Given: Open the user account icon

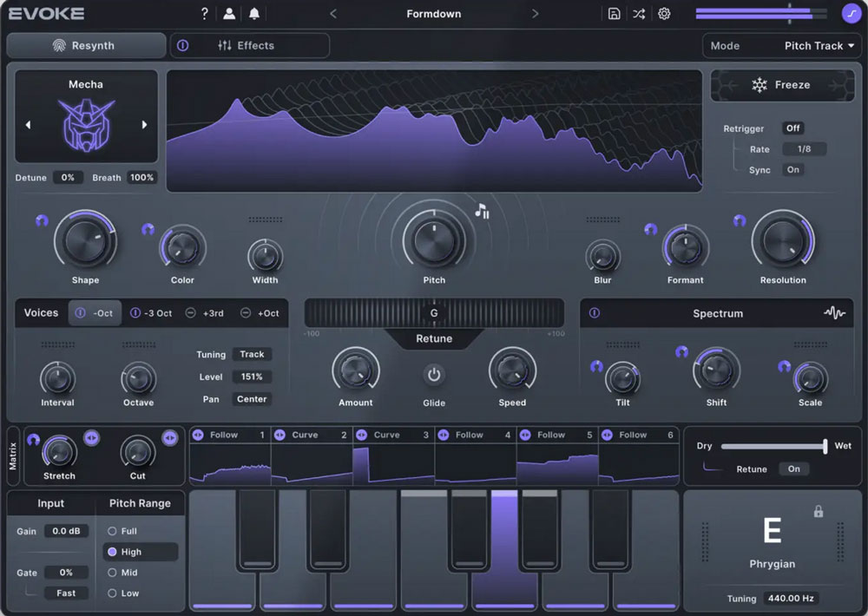Looking at the screenshot, I should coord(229,14).
